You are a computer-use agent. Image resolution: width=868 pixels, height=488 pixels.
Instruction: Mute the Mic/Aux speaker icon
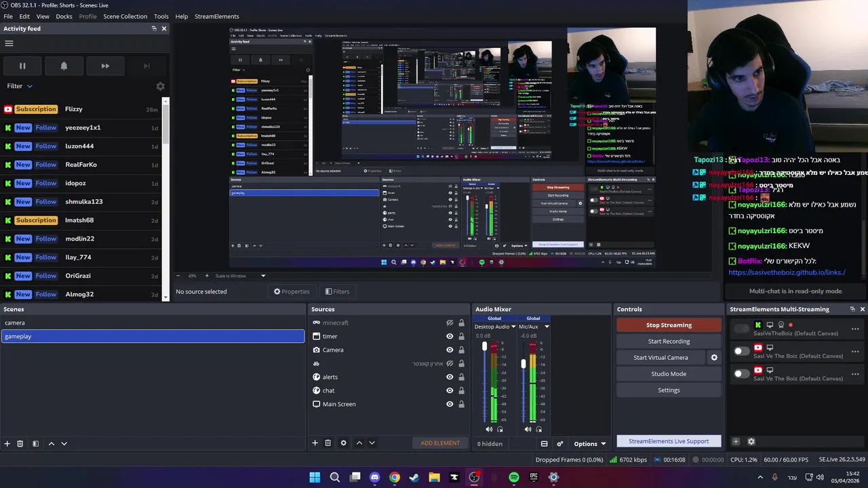(x=528, y=429)
